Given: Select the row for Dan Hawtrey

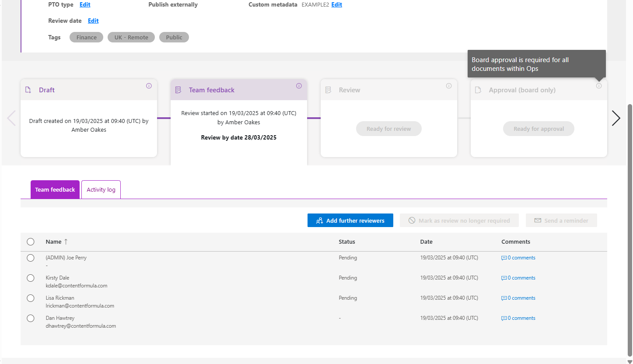Looking at the screenshot, I should pos(31,318).
